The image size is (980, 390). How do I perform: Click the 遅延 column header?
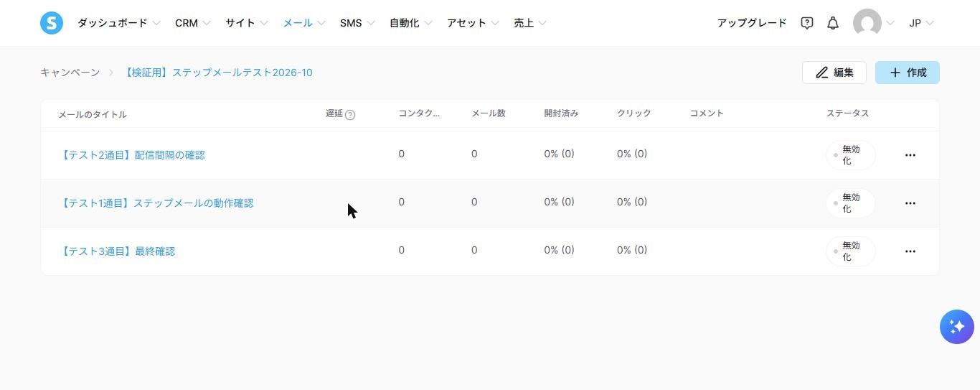pyautogui.click(x=334, y=113)
